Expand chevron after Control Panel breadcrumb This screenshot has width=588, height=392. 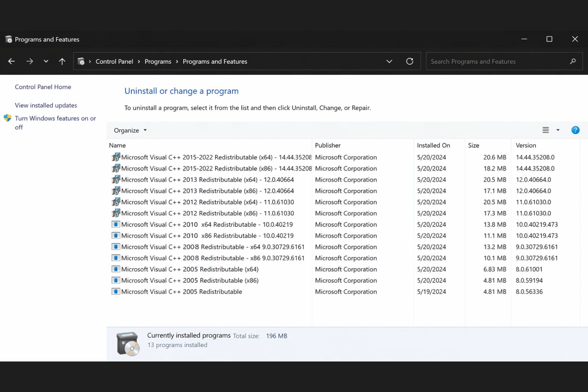coord(139,61)
